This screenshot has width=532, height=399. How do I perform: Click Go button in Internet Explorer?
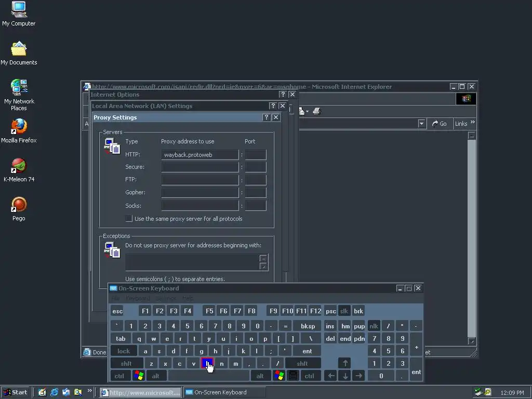440,124
